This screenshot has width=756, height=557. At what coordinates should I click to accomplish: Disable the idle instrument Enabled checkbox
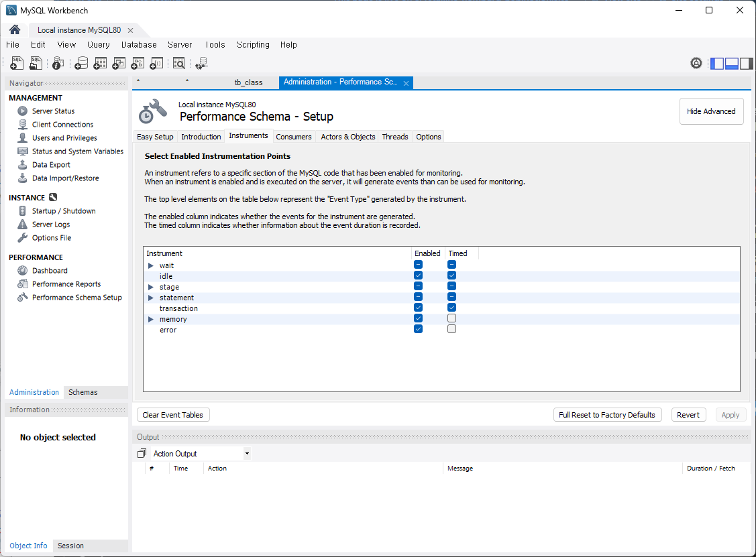point(418,275)
